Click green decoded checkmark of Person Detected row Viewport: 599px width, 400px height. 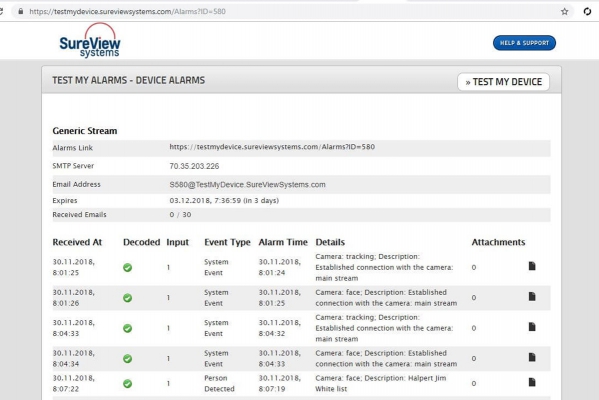coord(128,384)
